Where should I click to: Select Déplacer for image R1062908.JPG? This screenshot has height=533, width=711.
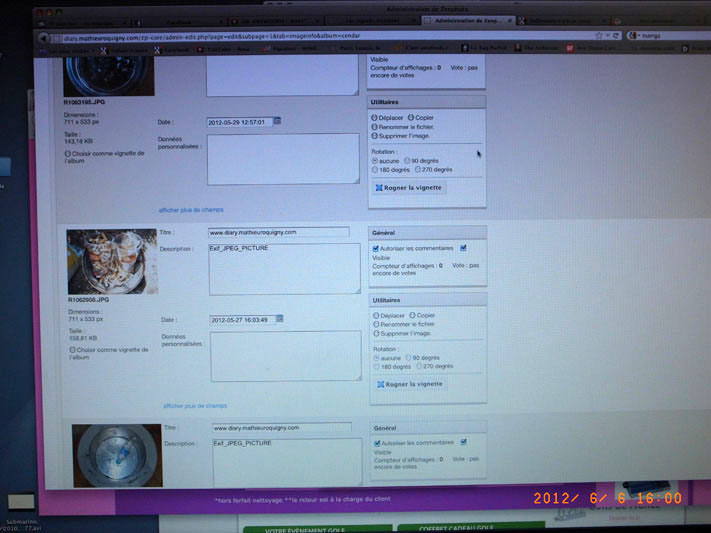376,315
